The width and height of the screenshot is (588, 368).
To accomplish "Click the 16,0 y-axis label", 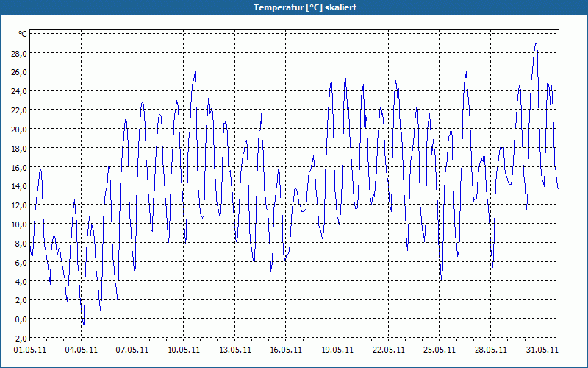I will [x=19, y=167].
